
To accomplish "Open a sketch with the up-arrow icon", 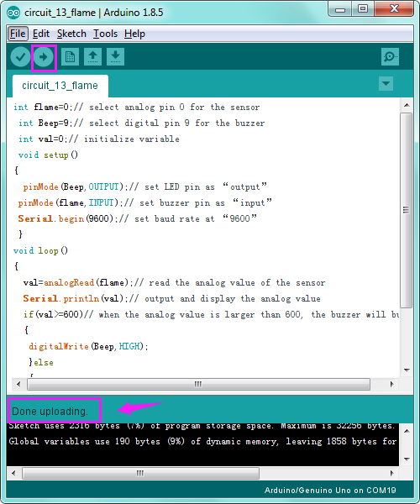I will (93, 57).
